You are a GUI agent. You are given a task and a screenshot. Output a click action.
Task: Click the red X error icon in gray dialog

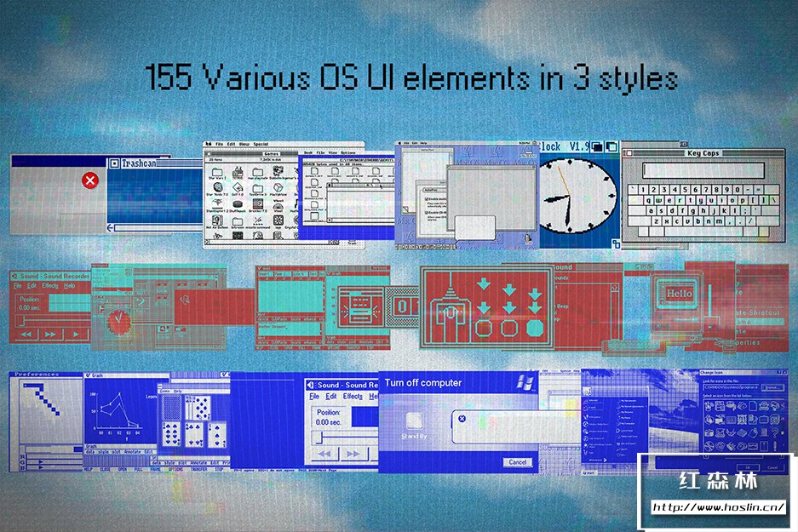[x=90, y=180]
